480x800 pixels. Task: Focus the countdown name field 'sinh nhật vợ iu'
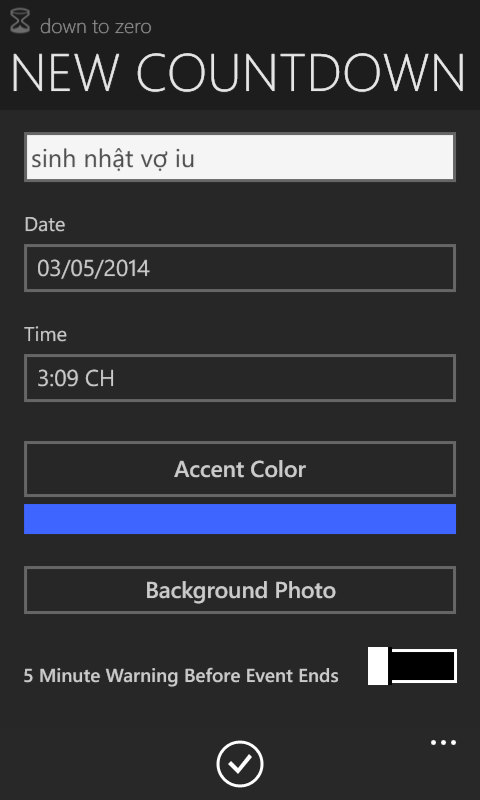click(240, 157)
